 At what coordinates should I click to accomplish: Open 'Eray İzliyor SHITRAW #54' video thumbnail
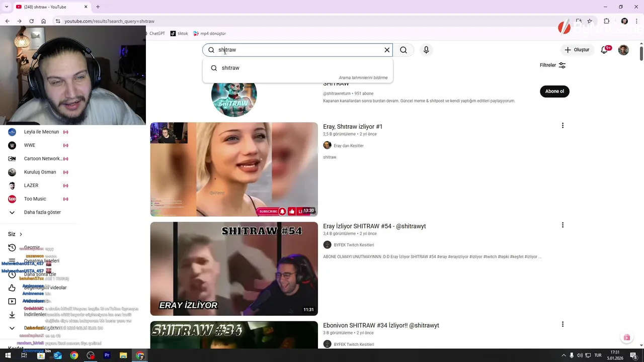234,269
